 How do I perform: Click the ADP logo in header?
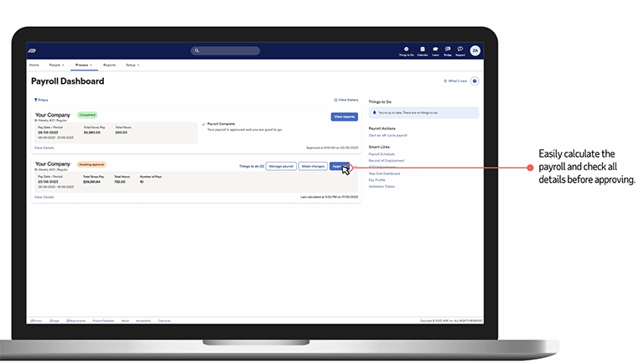tap(32, 50)
